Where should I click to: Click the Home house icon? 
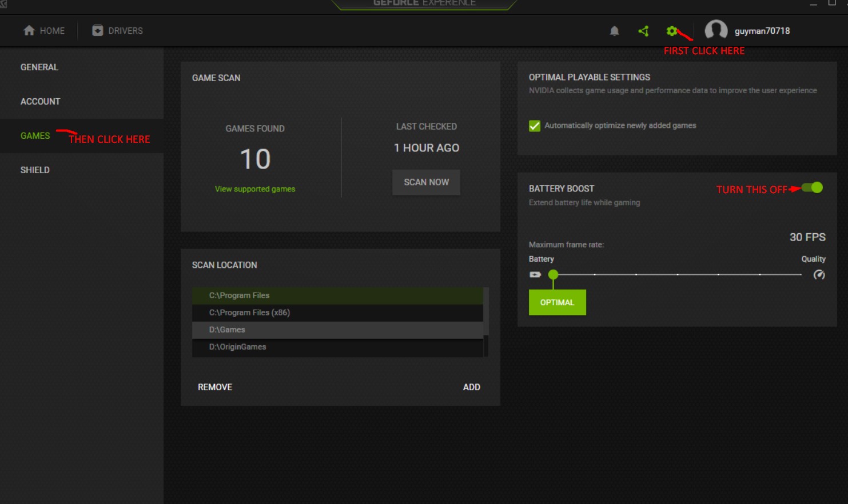[29, 30]
